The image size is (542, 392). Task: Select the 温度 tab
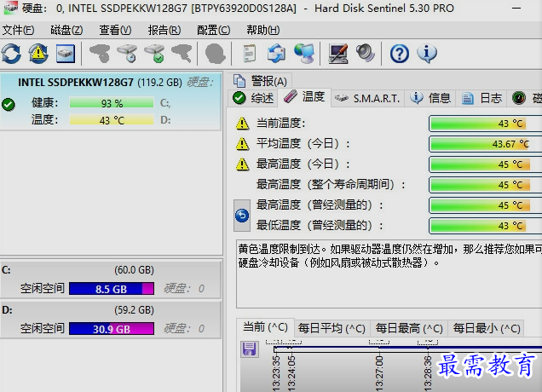304,97
